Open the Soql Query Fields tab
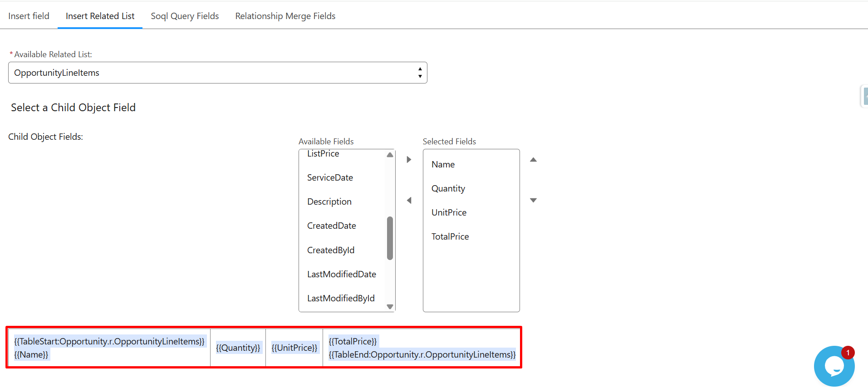The width and height of the screenshot is (868, 388). tap(185, 16)
